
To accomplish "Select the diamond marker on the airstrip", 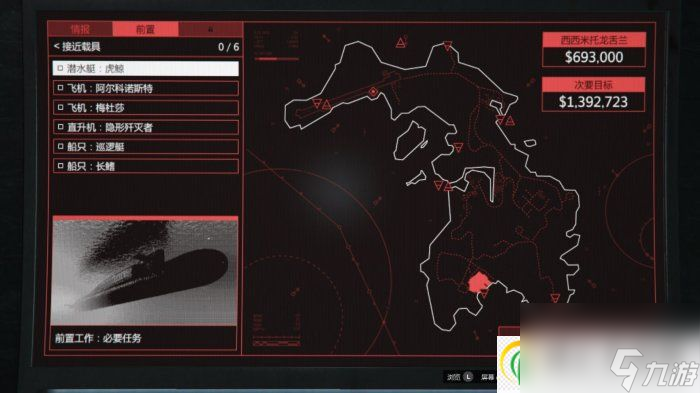I will click(373, 92).
